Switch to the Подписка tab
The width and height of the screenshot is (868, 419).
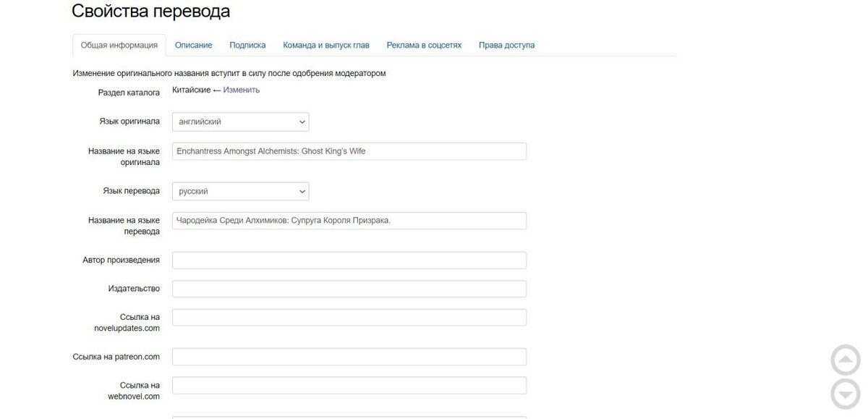(x=247, y=45)
